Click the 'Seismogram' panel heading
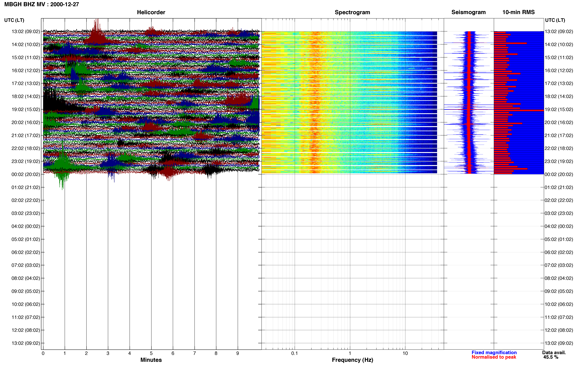Viewport: 588px width, 368px height. coord(469,12)
